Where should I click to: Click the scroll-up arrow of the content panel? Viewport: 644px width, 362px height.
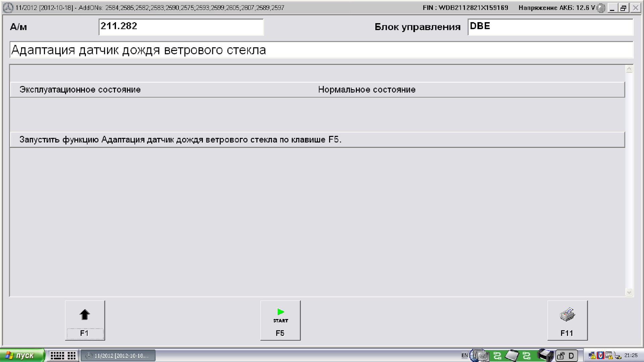point(629,69)
